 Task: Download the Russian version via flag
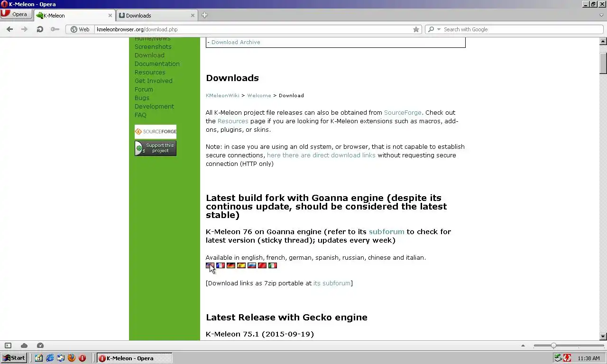[252, 265]
